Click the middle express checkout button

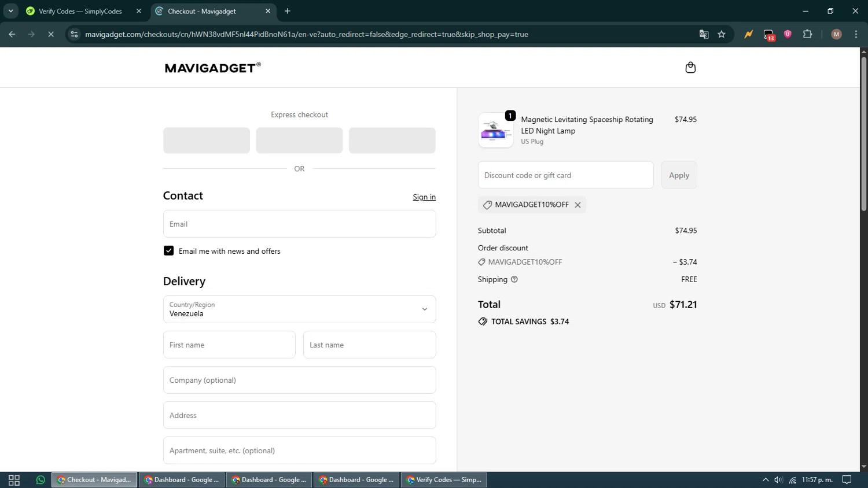[x=299, y=141]
